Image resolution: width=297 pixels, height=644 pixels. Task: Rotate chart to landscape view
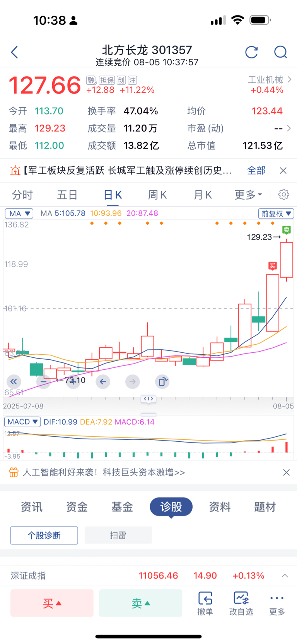click(162, 382)
